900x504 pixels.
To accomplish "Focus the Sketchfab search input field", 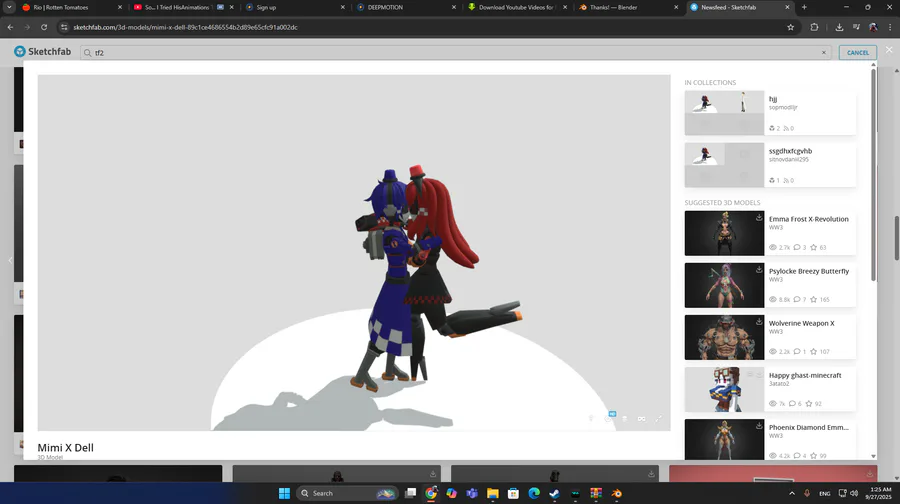I will coord(456,52).
